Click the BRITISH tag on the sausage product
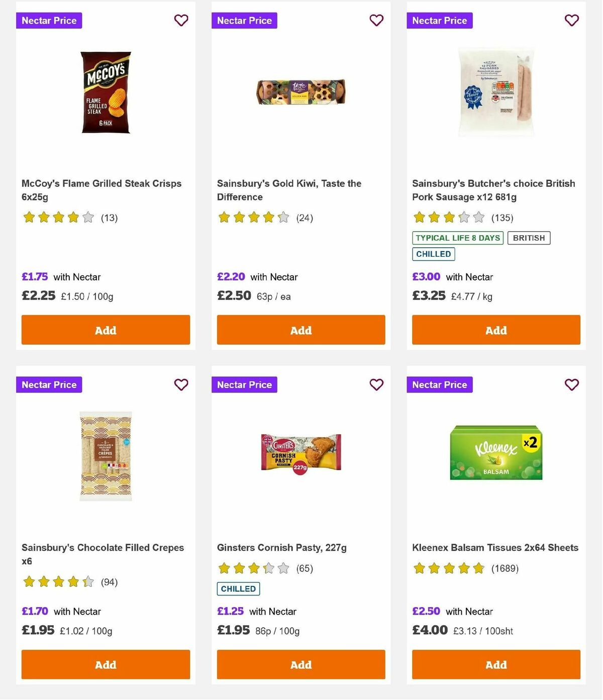 [x=529, y=238]
